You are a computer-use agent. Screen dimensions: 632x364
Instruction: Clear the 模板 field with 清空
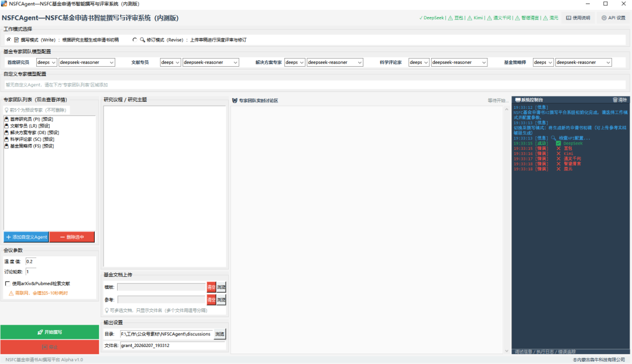tap(211, 287)
